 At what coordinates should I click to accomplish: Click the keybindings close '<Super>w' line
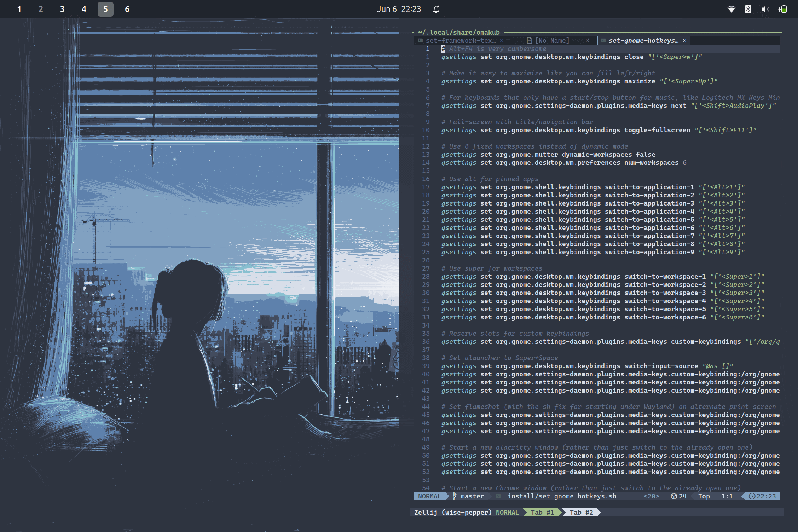click(572, 57)
